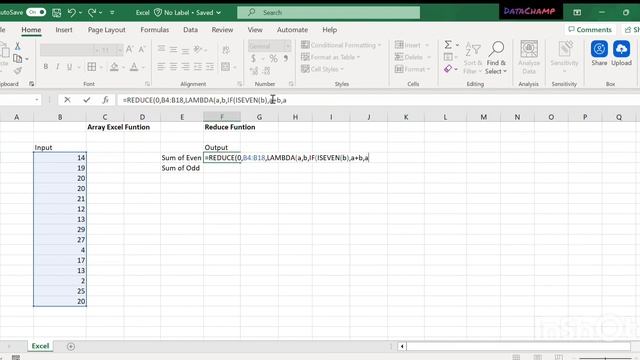Image resolution: width=640 pixels, height=360 pixels.
Task: Open the Automate ribbon tab
Action: point(292,30)
